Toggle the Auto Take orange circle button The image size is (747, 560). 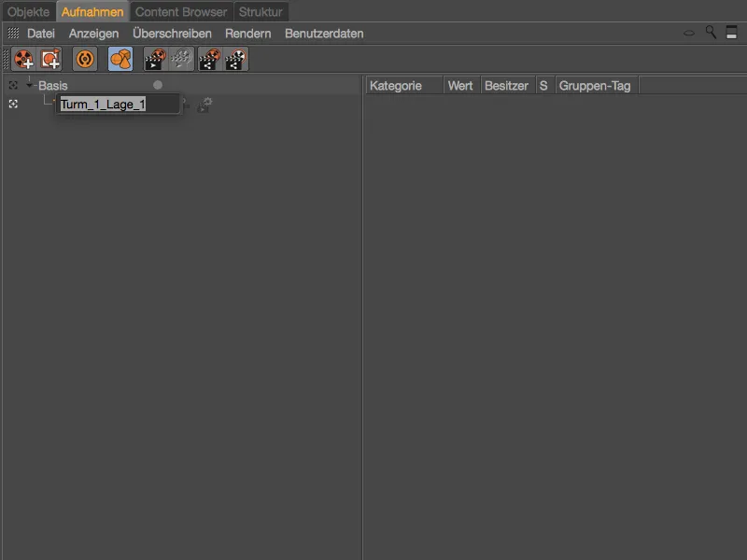(85, 59)
